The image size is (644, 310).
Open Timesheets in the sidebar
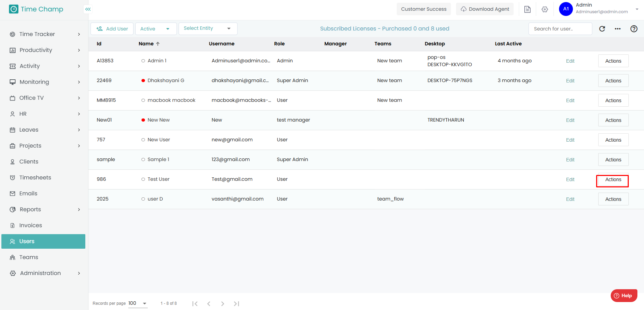[35, 177]
